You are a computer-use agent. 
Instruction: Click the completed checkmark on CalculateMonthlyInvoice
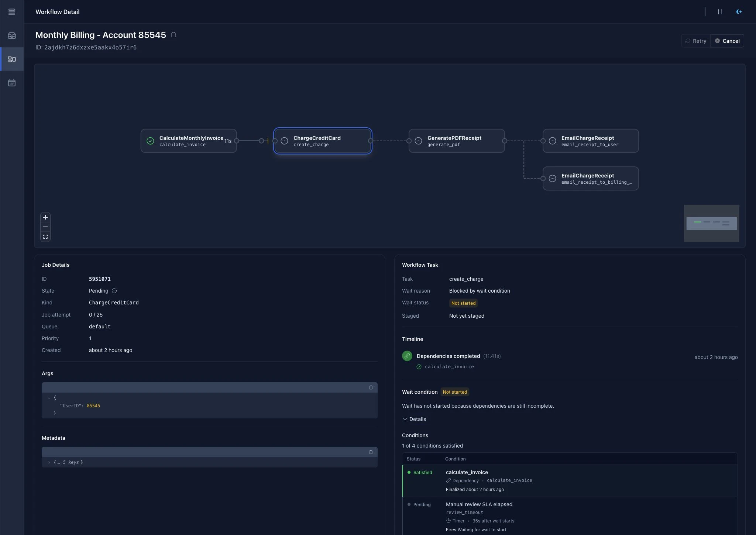(150, 141)
